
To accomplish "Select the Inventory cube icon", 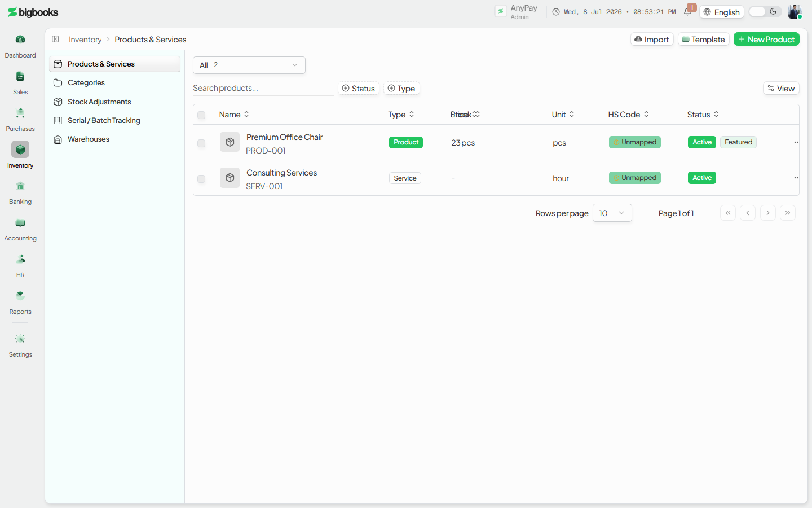I will (20, 150).
